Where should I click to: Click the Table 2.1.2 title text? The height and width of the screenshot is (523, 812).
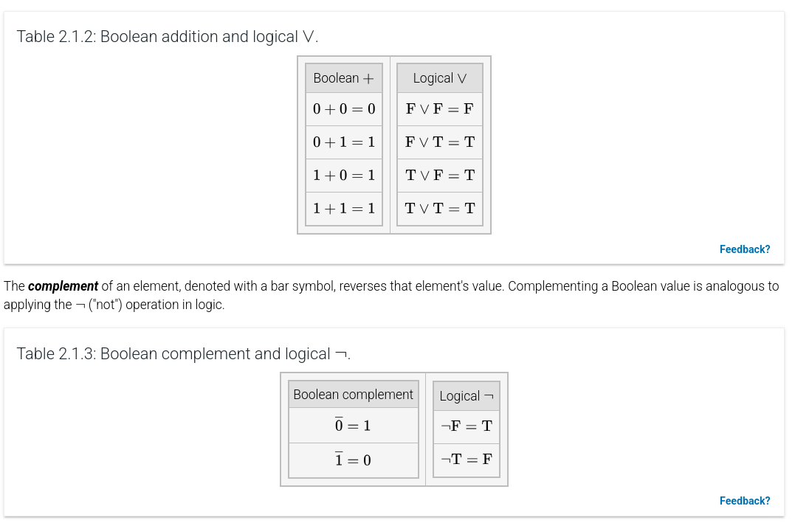click(x=168, y=37)
